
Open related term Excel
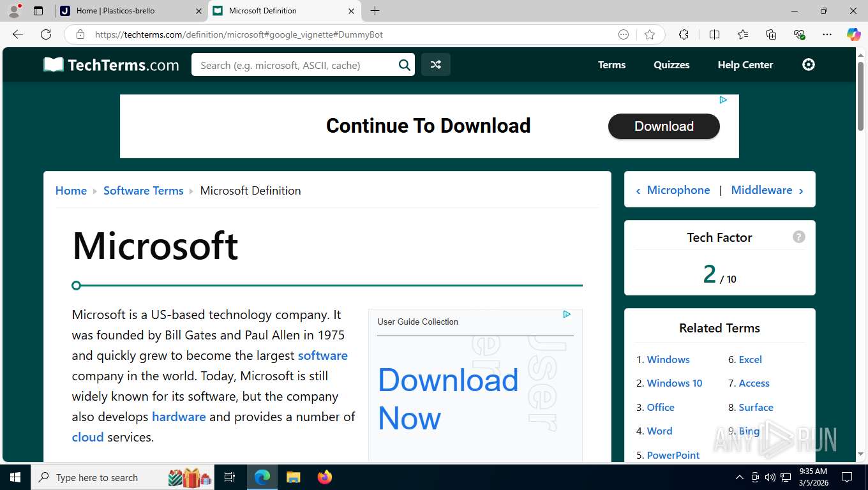click(751, 359)
